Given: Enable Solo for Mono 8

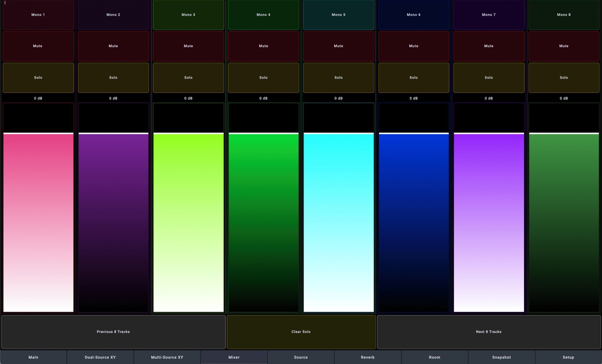Looking at the screenshot, I should 564,78.
